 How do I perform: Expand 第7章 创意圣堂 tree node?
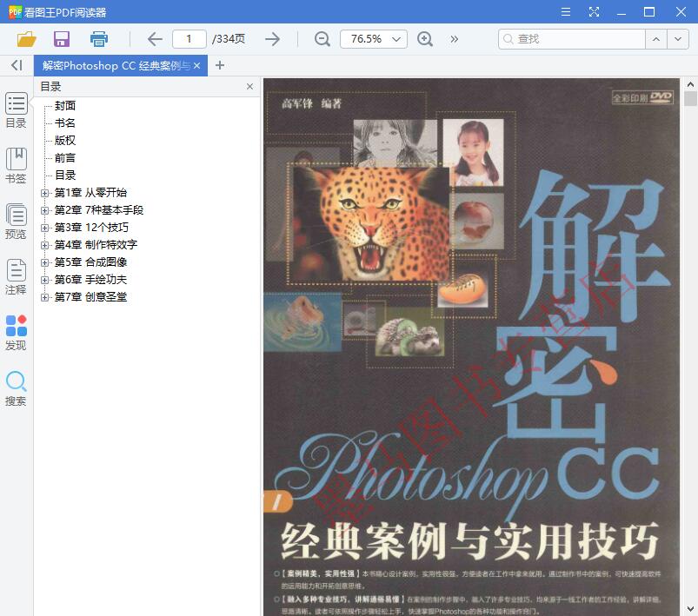[x=44, y=297]
